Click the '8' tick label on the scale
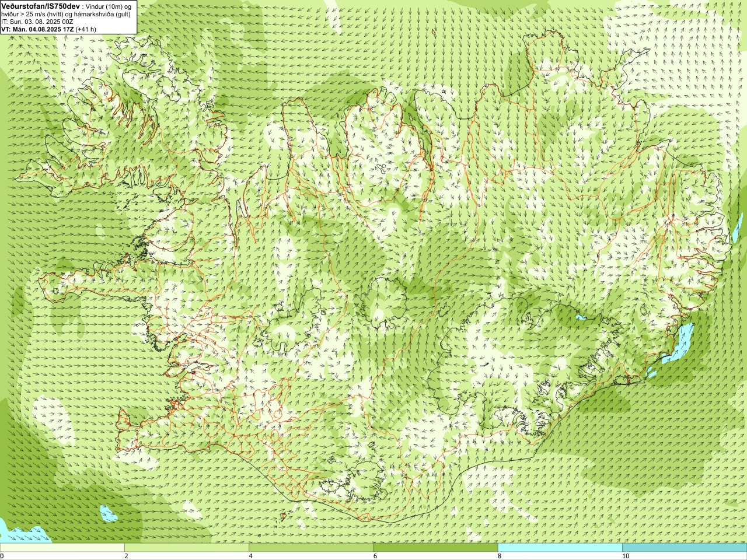This screenshot has width=747, height=560. point(500,556)
